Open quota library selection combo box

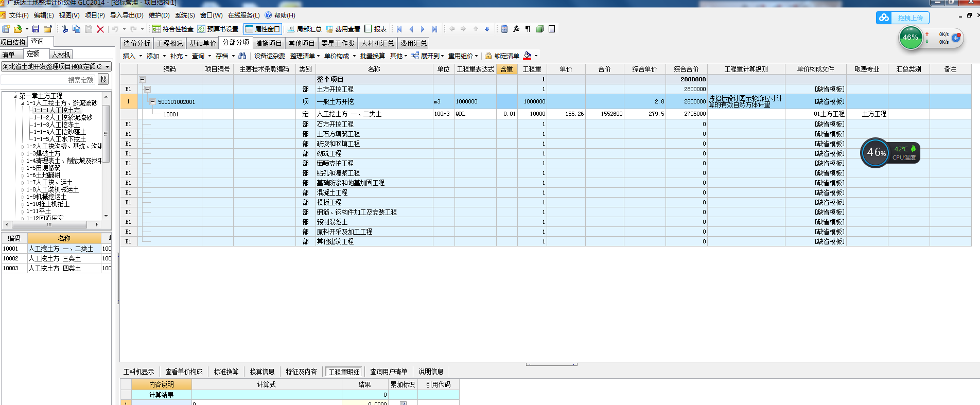tap(56, 66)
